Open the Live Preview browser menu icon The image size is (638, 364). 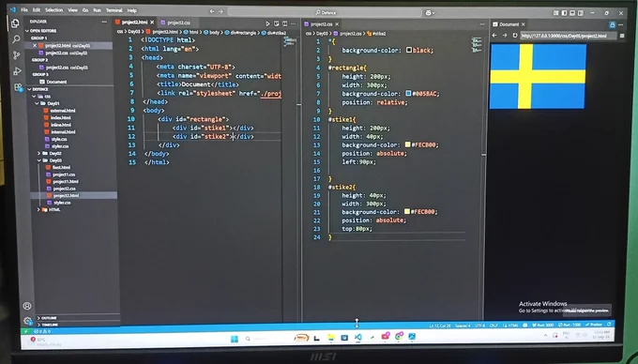[622, 36]
